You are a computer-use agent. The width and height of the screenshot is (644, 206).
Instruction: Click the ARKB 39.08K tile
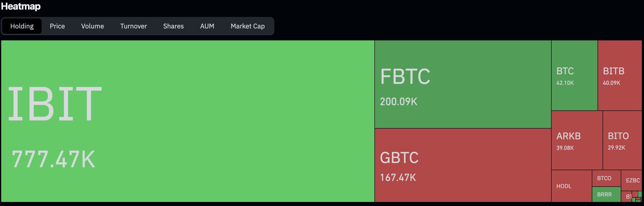(x=577, y=140)
